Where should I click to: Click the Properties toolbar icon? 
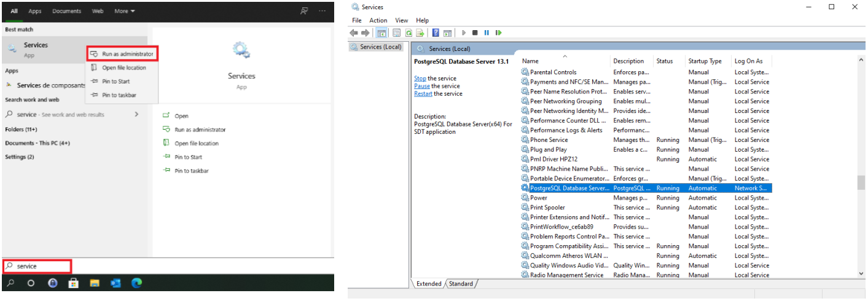397,33
